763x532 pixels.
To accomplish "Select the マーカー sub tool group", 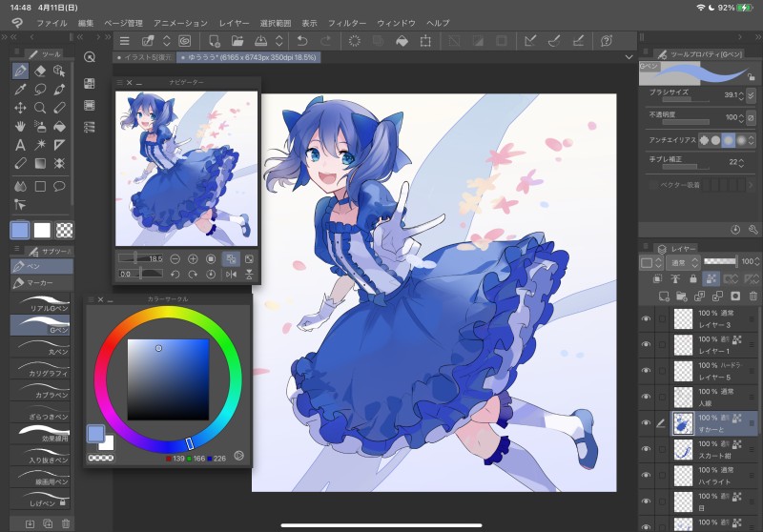I will point(42,282).
